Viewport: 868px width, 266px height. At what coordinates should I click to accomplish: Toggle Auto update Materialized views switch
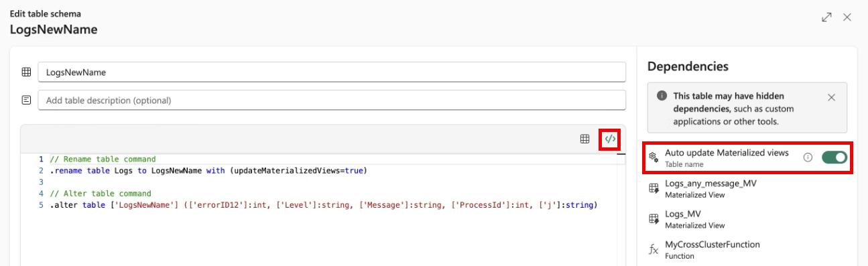[x=834, y=157]
